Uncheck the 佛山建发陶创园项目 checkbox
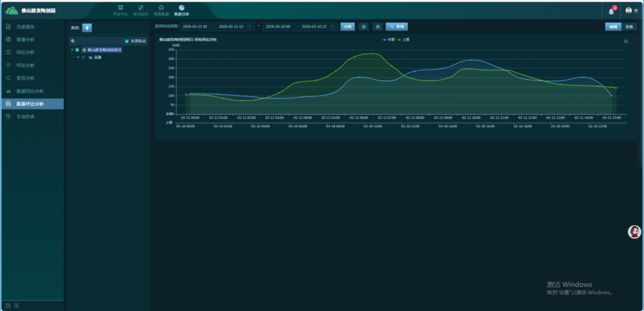The height and width of the screenshot is (311, 644). 77,50
